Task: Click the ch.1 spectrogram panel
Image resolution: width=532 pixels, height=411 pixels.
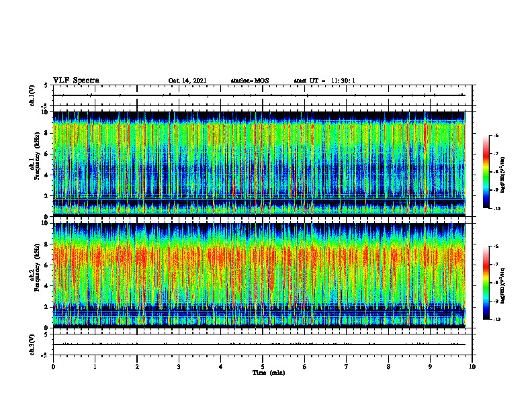Action: pos(259,164)
